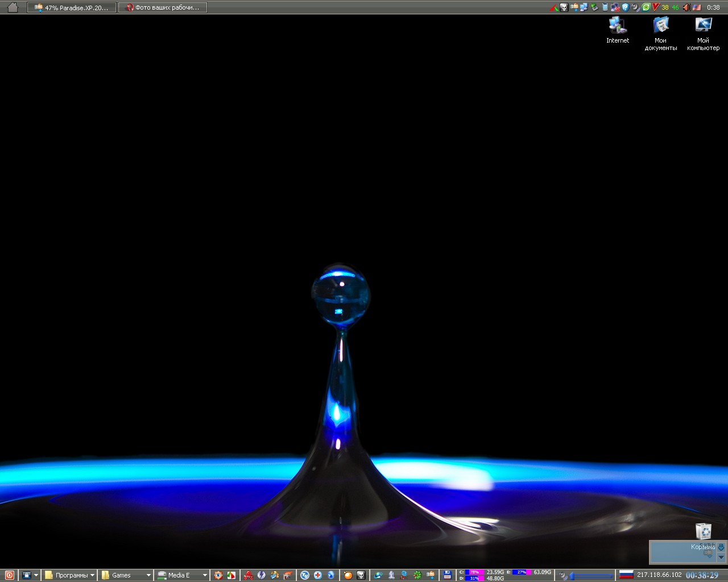
Task: Expand the arrow next to blue screen icon
Action: [x=36, y=575]
